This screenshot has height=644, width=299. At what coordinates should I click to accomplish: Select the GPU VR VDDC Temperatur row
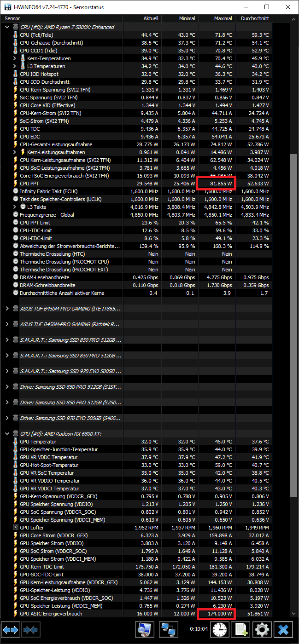[x=137, y=457]
